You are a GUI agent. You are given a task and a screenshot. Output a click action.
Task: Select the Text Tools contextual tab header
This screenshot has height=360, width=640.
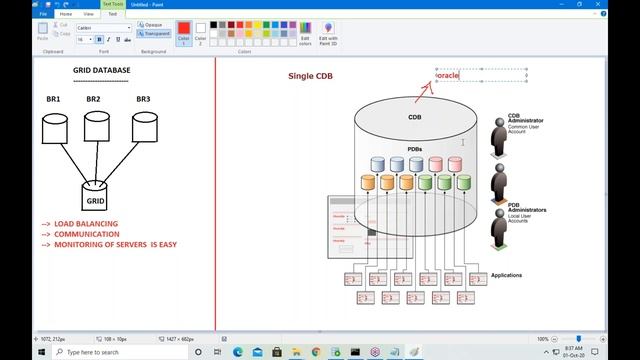(113, 4)
